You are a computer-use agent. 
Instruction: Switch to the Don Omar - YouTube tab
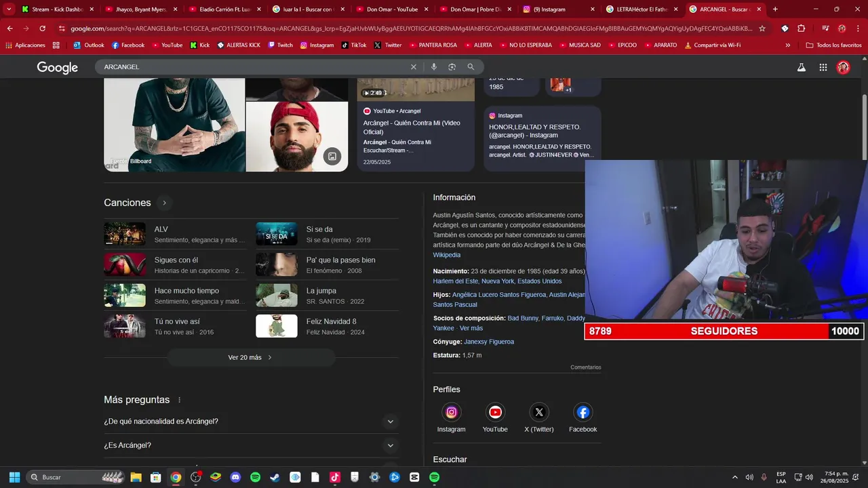[x=392, y=9]
